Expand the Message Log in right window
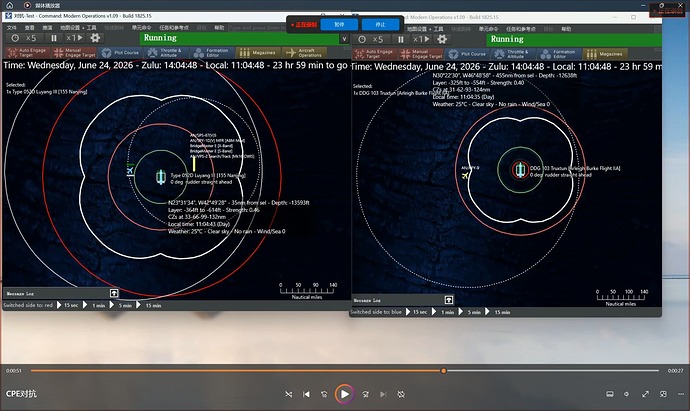 coord(448,300)
